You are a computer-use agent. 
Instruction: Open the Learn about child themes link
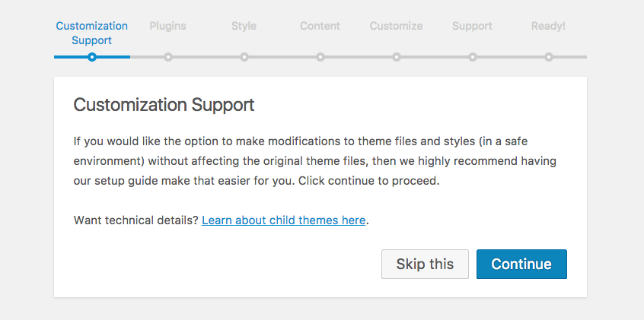click(284, 220)
